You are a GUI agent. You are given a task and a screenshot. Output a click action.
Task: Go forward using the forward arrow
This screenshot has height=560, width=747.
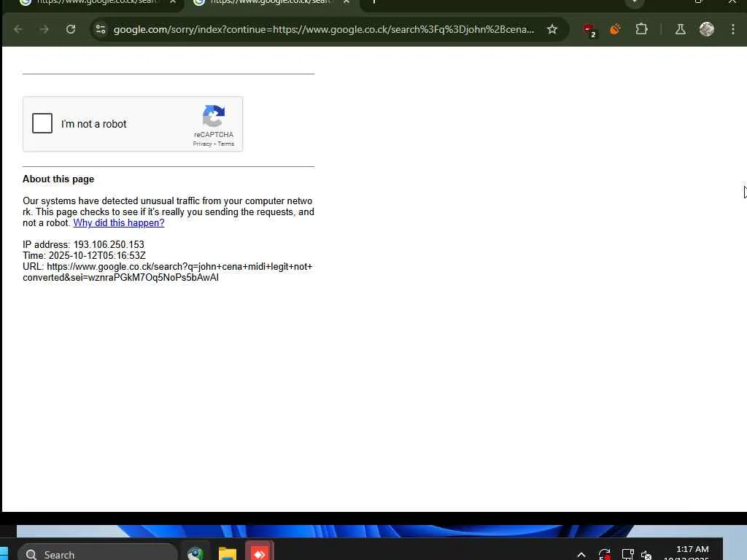click(44, 29)
